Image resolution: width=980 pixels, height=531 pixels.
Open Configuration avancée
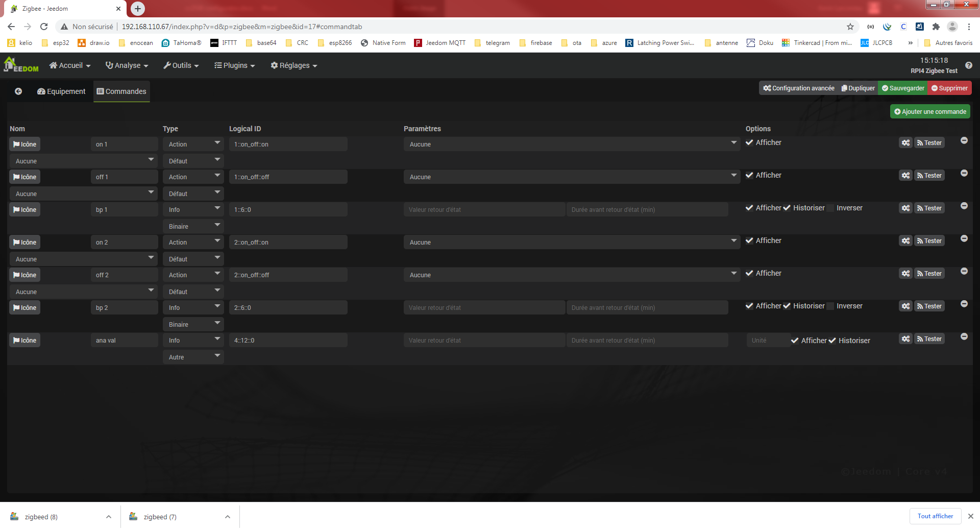(x=799, y=88)
